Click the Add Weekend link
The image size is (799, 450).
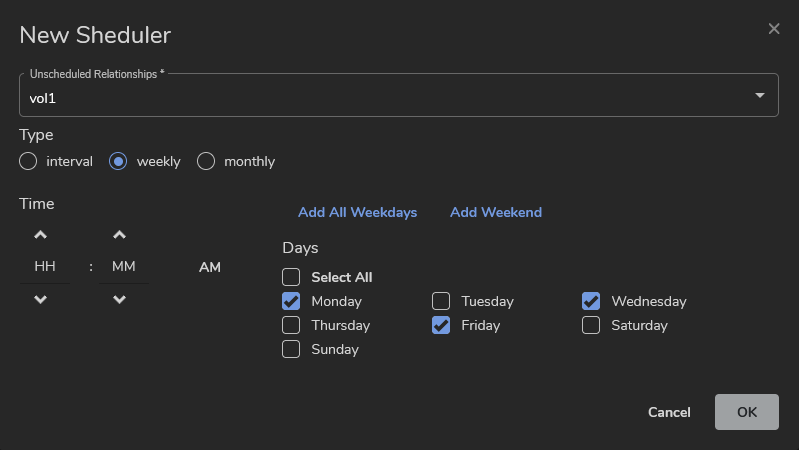495,212
